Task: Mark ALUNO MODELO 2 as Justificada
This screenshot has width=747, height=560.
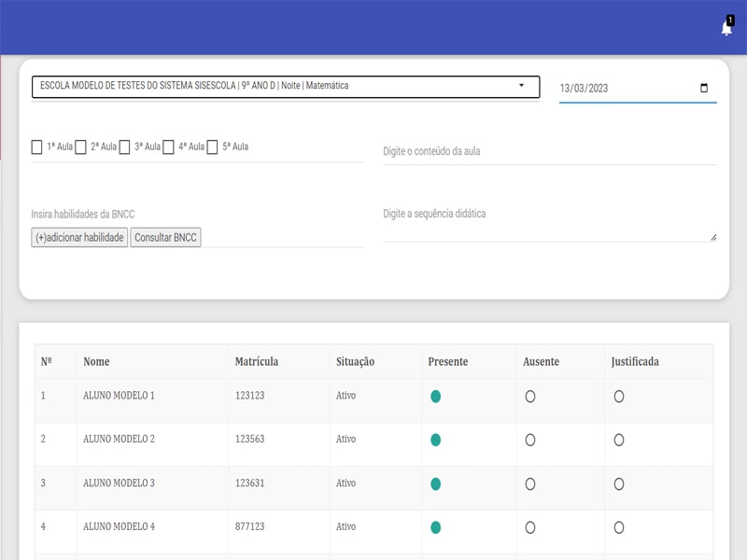Action: click(619, 440)
